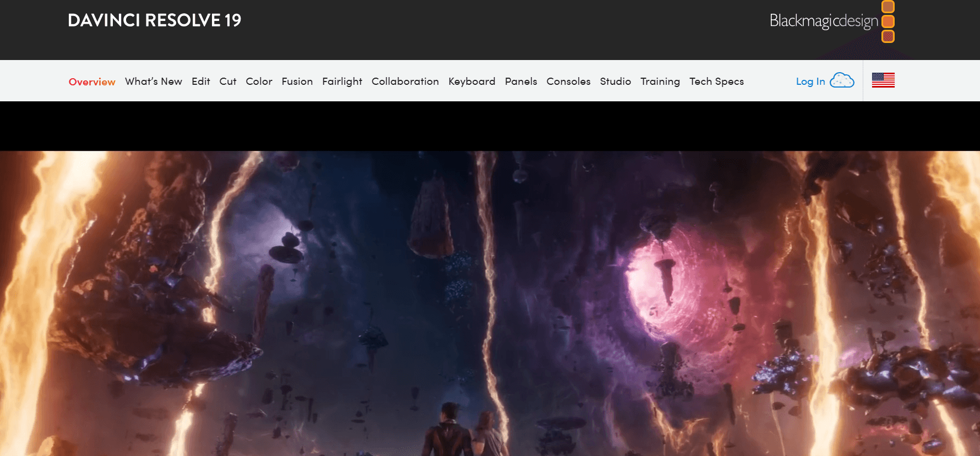Open the Overview tab

[x=92, y=82]
